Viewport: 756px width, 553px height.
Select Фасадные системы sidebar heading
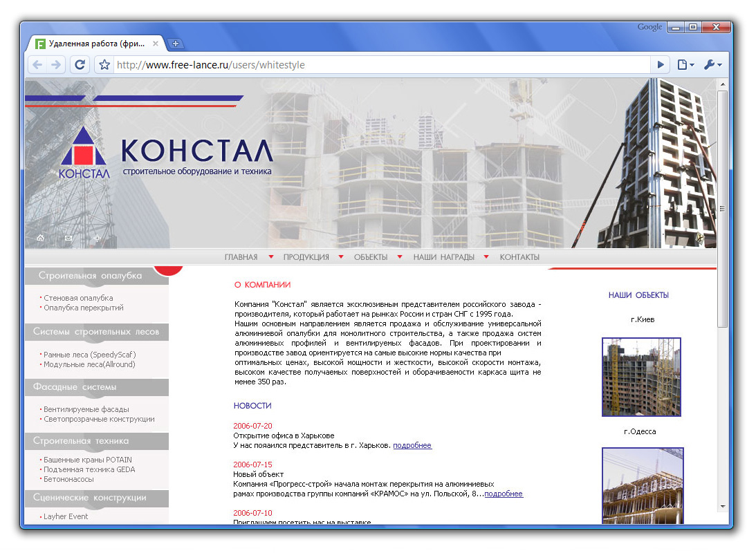(x=75, y=387)
